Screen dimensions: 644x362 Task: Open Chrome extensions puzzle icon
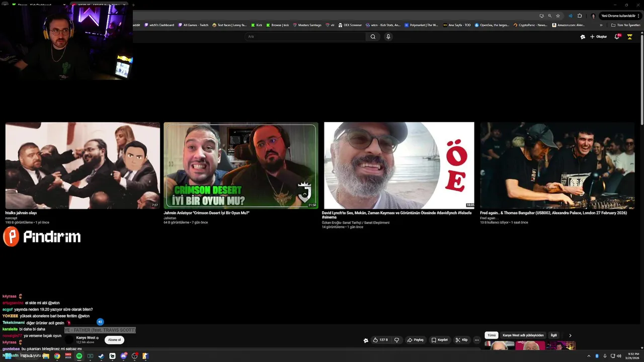pyautogui.click(x=580, y=16)
